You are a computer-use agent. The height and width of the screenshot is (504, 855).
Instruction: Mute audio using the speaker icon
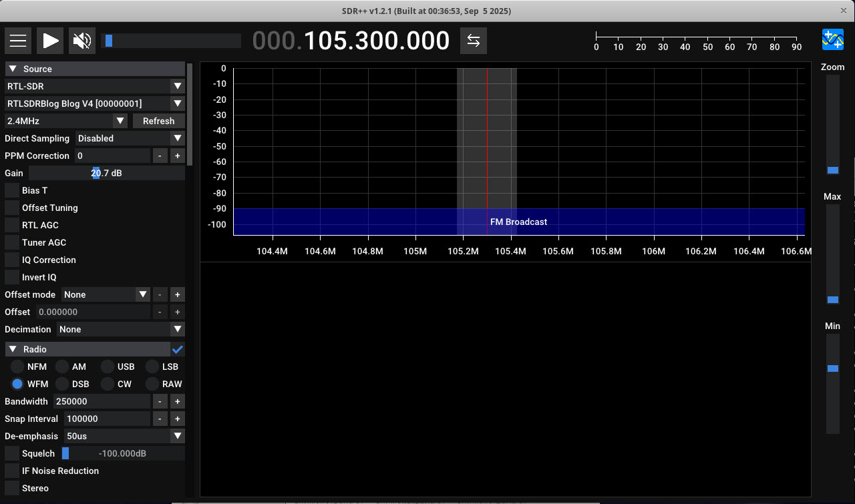point(80,40)
